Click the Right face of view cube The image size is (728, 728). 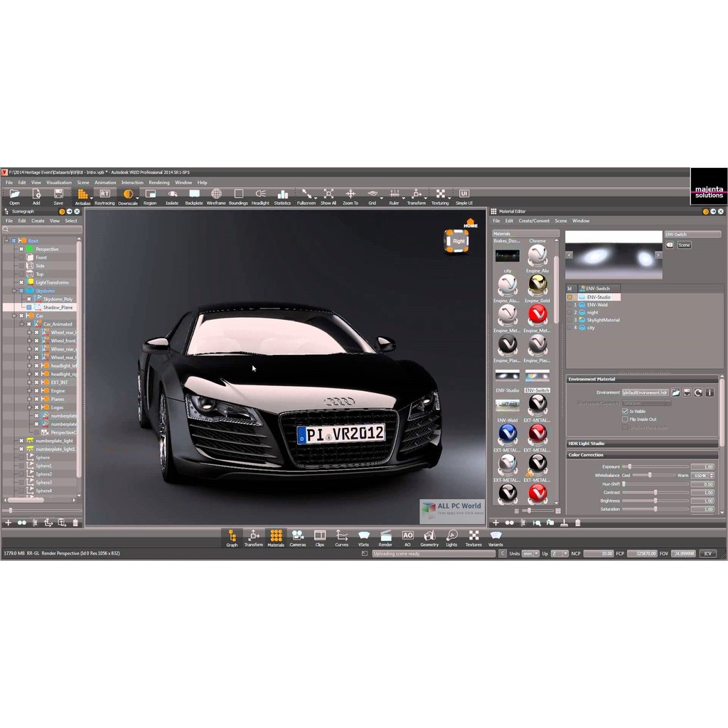tap(458, 241)
